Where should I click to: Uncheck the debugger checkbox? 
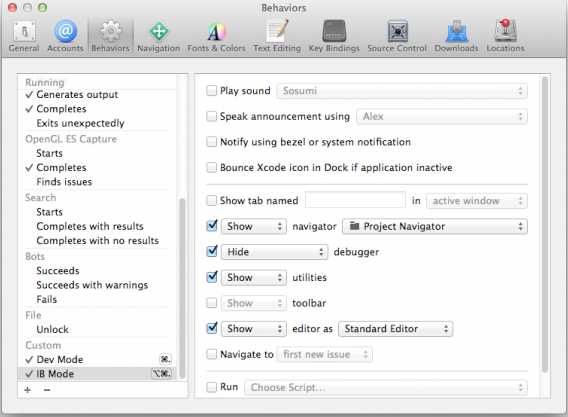[212, 251]
